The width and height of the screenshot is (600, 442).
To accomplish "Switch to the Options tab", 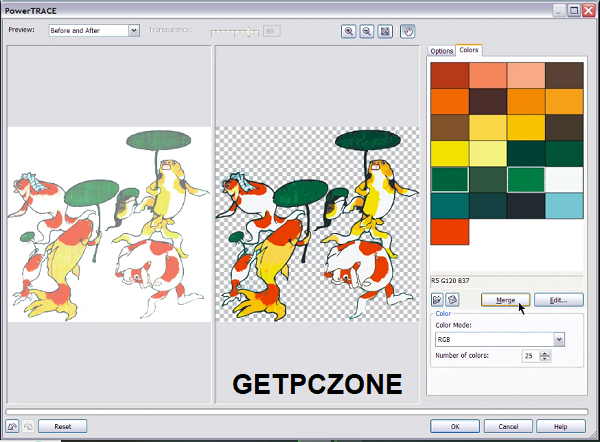I will [x=442, y=51].
